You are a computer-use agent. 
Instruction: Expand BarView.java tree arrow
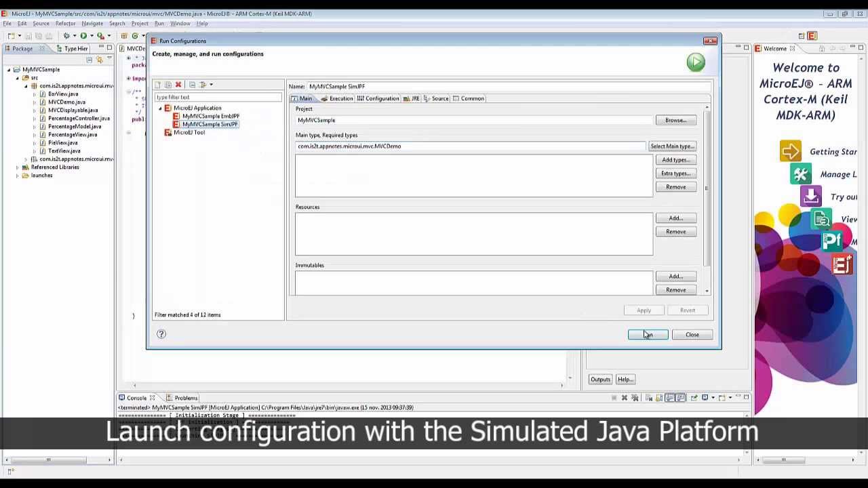click(x=35, y=94)
